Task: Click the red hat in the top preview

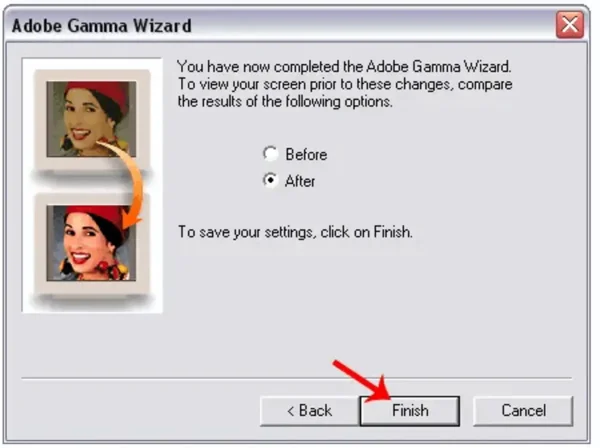Action: pos(100,94)
